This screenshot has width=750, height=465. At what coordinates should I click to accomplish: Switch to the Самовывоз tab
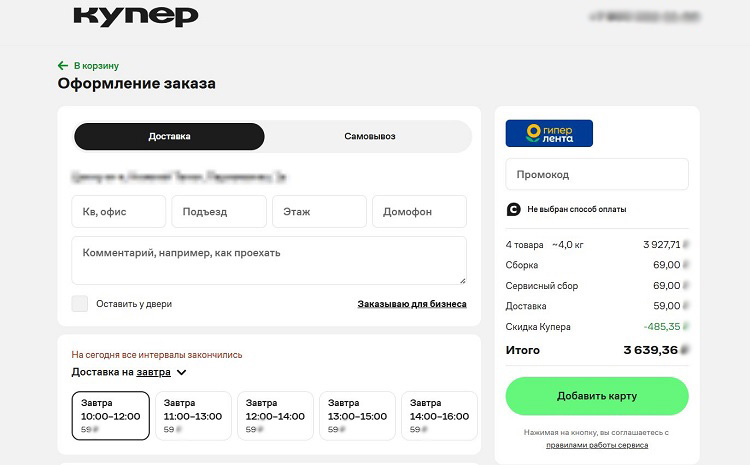[369, 136]
